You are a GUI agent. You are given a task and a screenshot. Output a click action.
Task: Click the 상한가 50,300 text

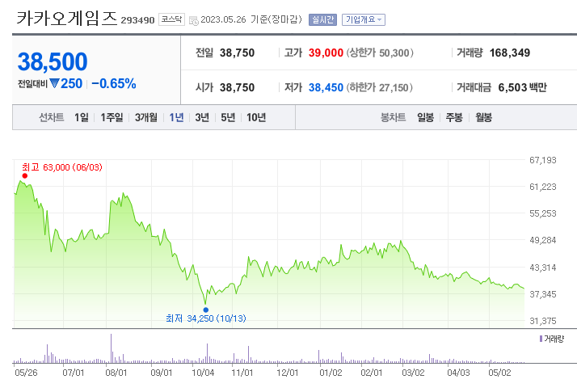[x=380, y=53]
